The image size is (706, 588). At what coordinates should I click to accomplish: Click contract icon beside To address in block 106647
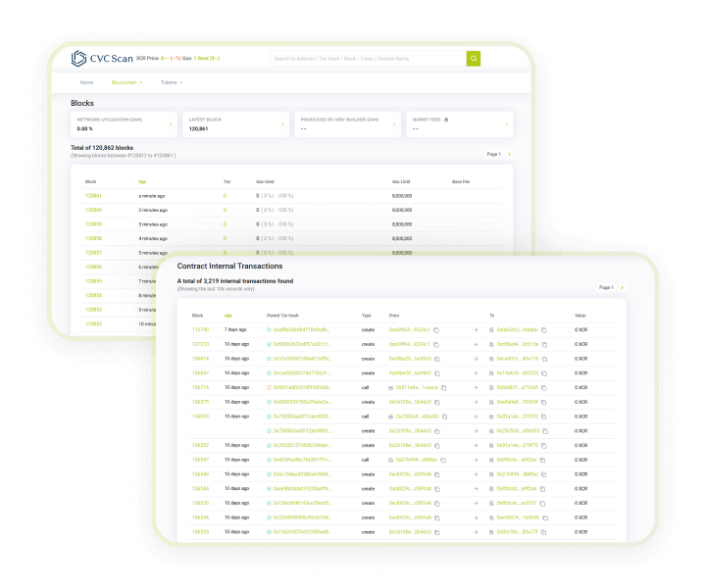pyautogui.click(x=491, y=373)
